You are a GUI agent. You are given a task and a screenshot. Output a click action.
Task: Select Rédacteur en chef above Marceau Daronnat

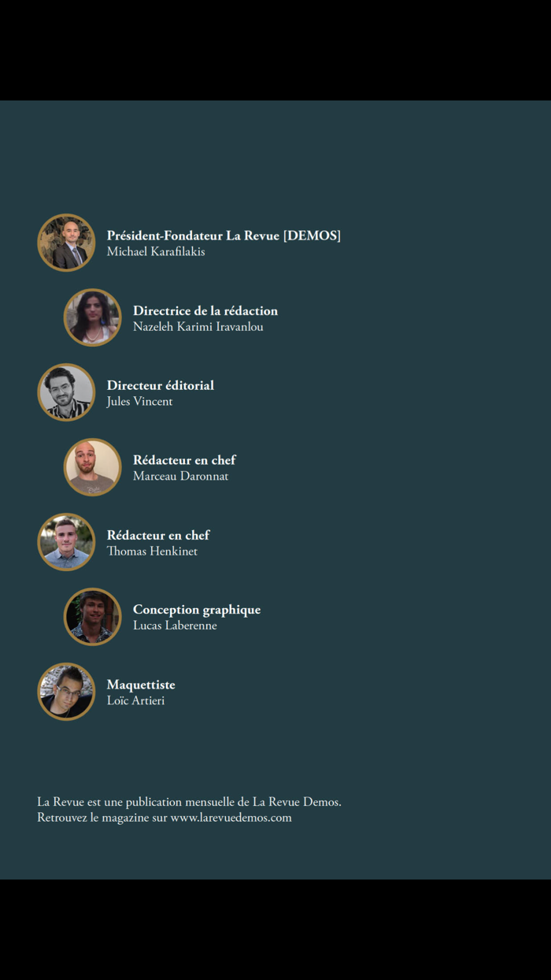point(184,460)
